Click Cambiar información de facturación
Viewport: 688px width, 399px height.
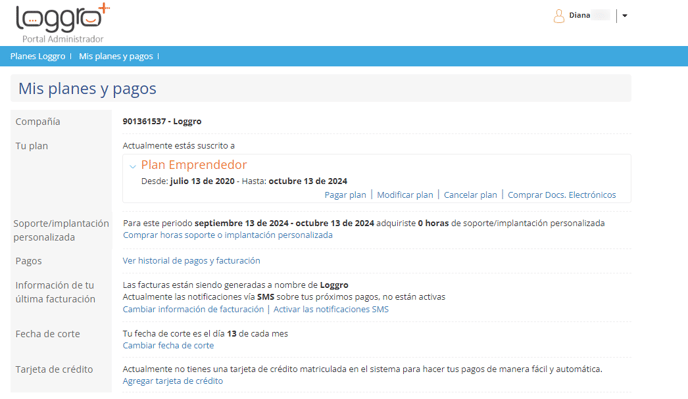(193, 309)
